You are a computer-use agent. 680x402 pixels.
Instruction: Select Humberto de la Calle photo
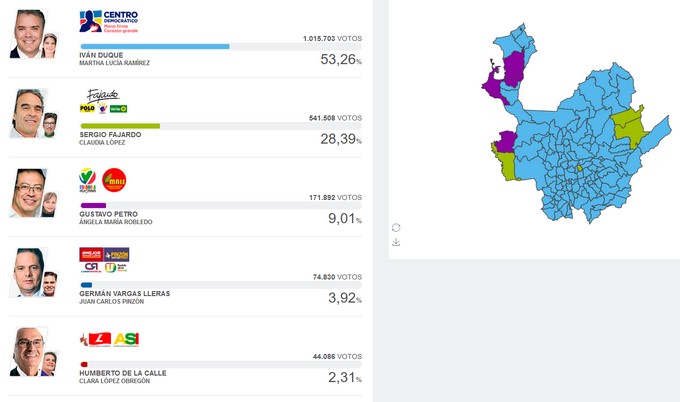pyautogui.click(x=27, y=350)
